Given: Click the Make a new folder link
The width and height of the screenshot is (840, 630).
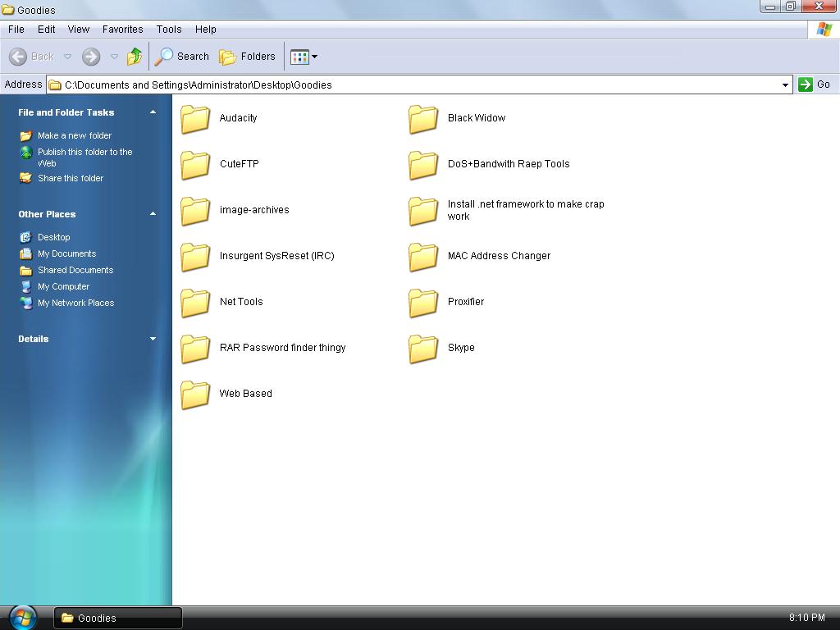Looking at the screenshot, I should 75,135.
